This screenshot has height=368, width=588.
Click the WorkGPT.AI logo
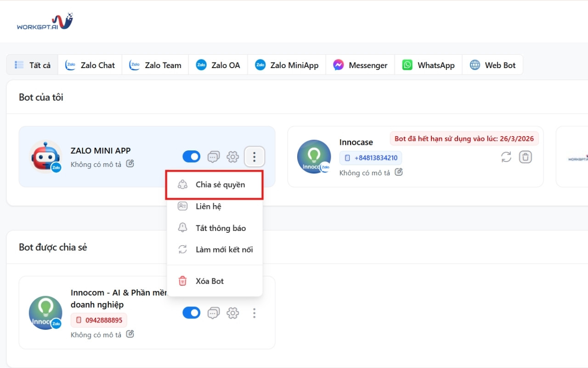point(45,22)
